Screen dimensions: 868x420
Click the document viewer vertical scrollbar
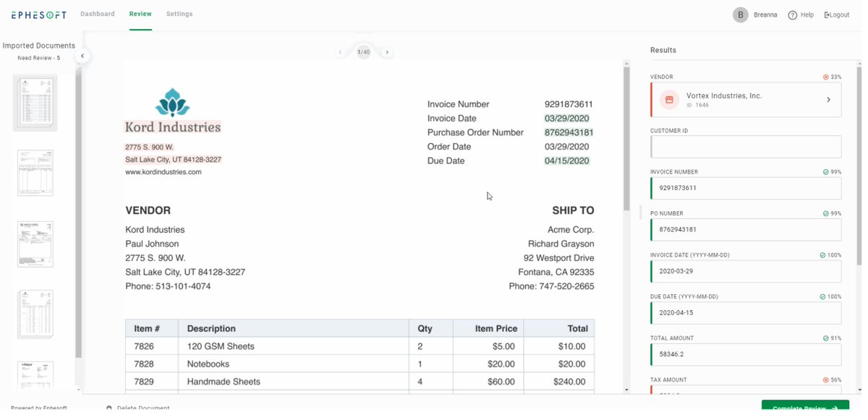click(x=626, y=137)
